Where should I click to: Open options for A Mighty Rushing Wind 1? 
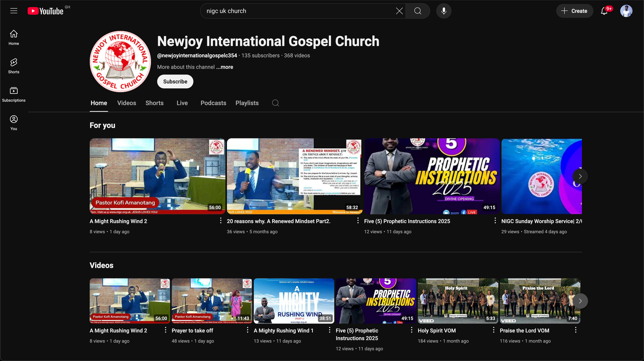coord(330,330)
